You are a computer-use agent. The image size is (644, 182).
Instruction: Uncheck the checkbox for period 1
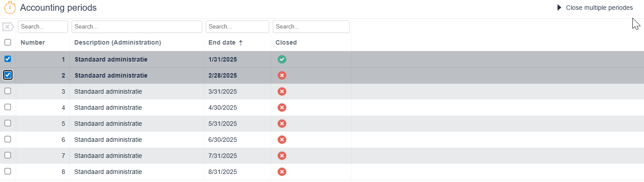click(8, 59)
